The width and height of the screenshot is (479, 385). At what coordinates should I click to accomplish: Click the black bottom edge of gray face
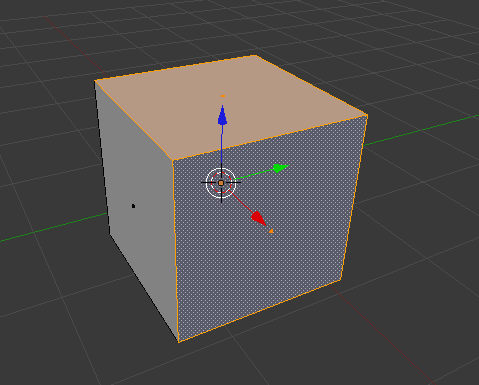[144, 288]
